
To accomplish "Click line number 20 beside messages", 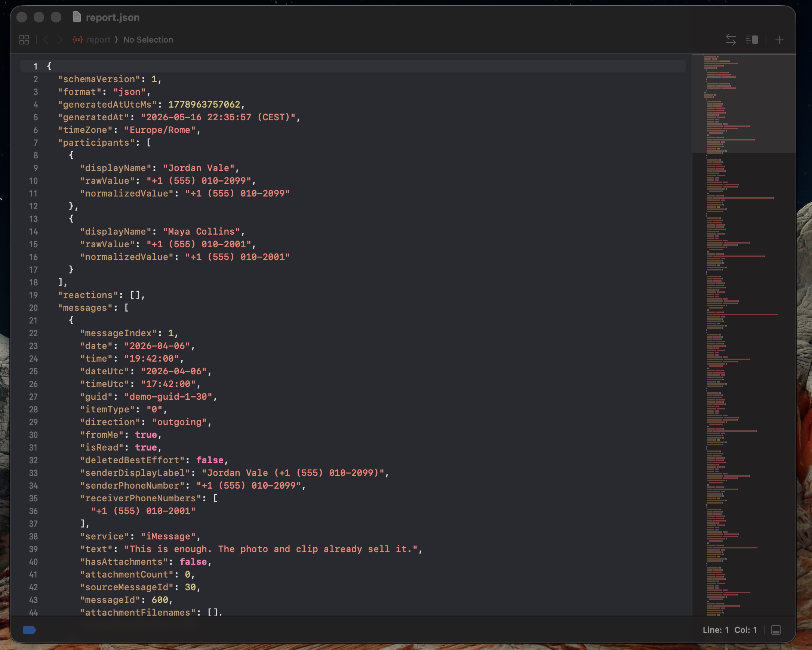I will 33,308.
